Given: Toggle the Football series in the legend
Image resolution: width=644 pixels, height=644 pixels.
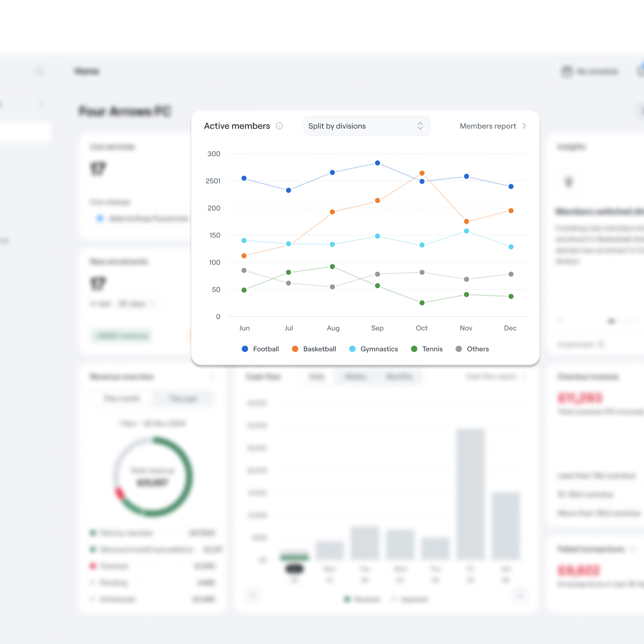Looking at the screenshot, I should (x=266, y=349).
